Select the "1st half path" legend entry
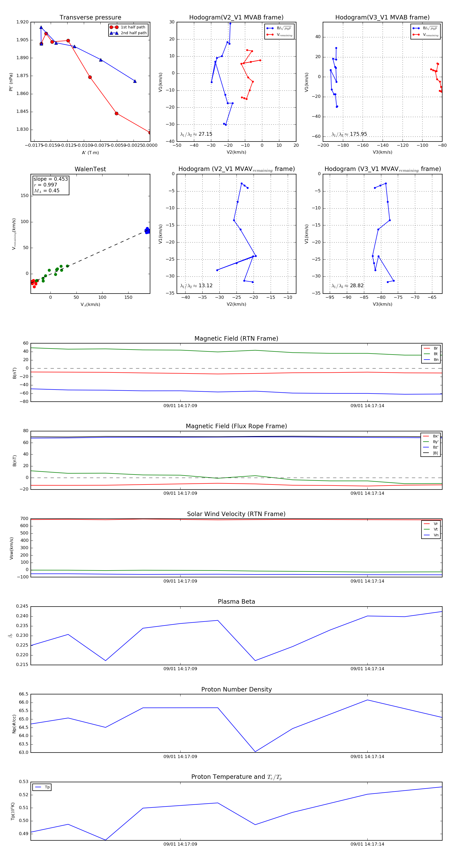 pyautogui.click(x=128, y=27)
